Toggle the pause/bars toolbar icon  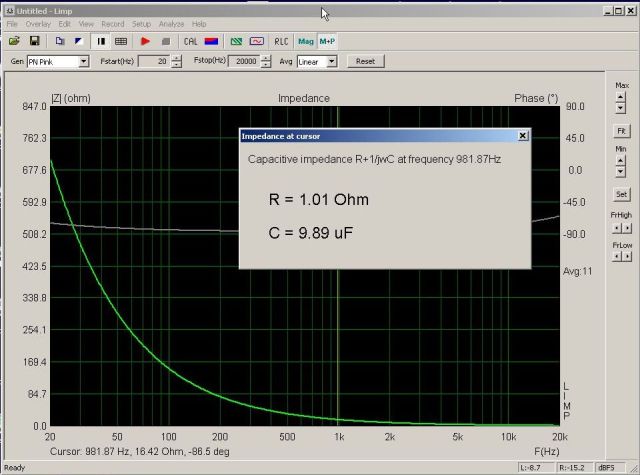tap(101, 41)
